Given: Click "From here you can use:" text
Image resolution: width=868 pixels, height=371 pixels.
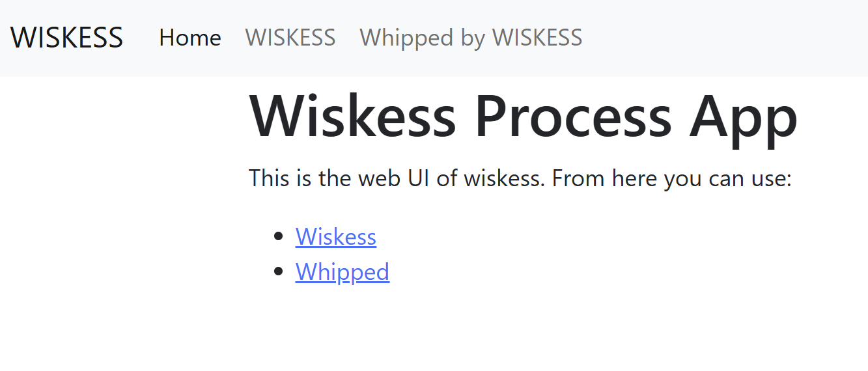Looking at the screenshot, I should [x=671, y=178].
